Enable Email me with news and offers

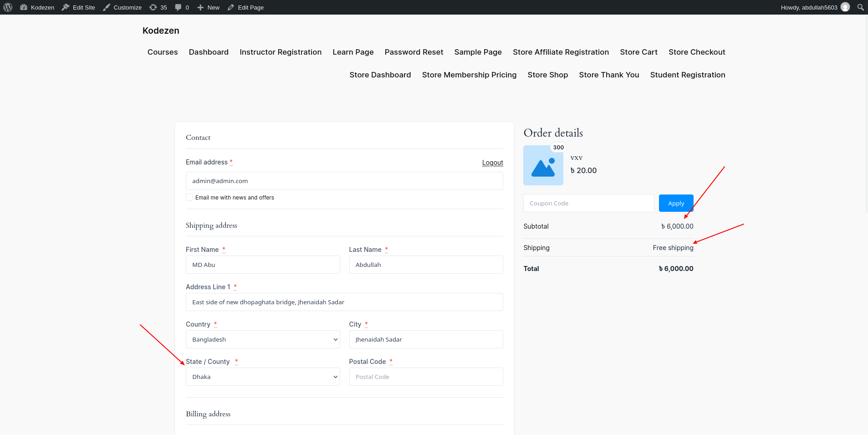click(189, 197)
